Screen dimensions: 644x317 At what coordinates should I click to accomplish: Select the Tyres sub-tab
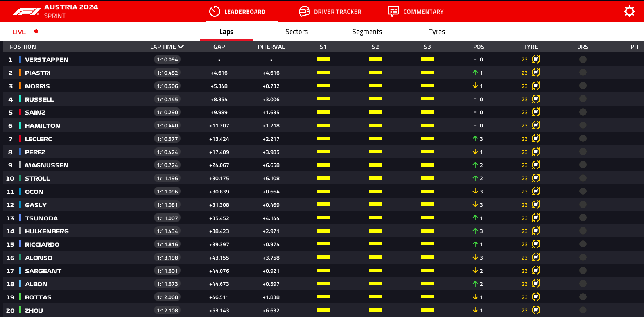(x=437, y=32)
